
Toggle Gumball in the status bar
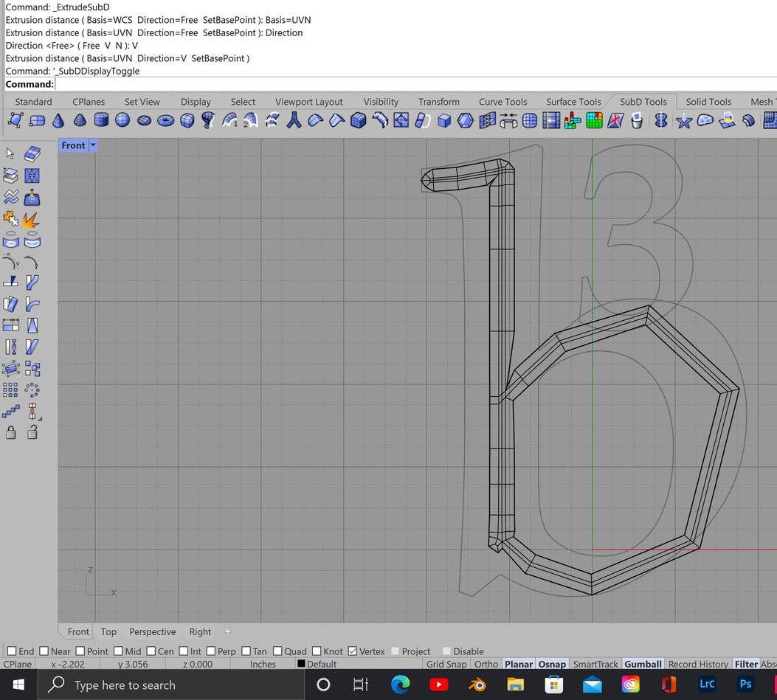(x=643, y=664)
